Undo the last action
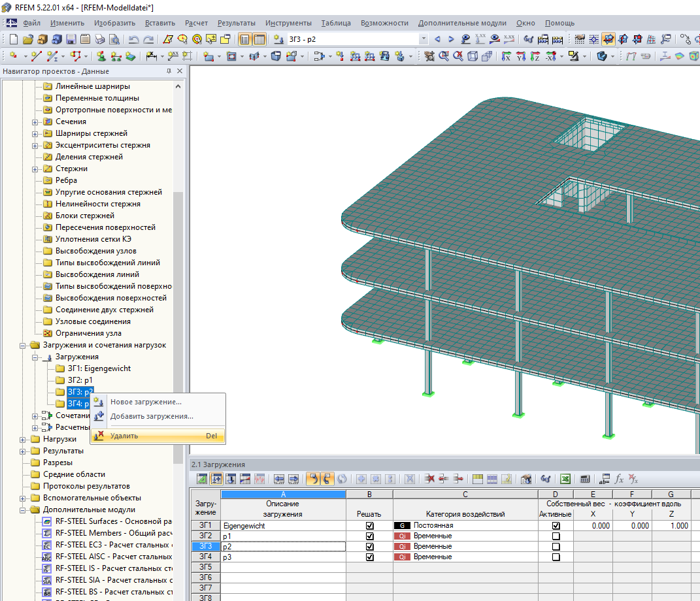The image size is (700, 601). point(133,39)
